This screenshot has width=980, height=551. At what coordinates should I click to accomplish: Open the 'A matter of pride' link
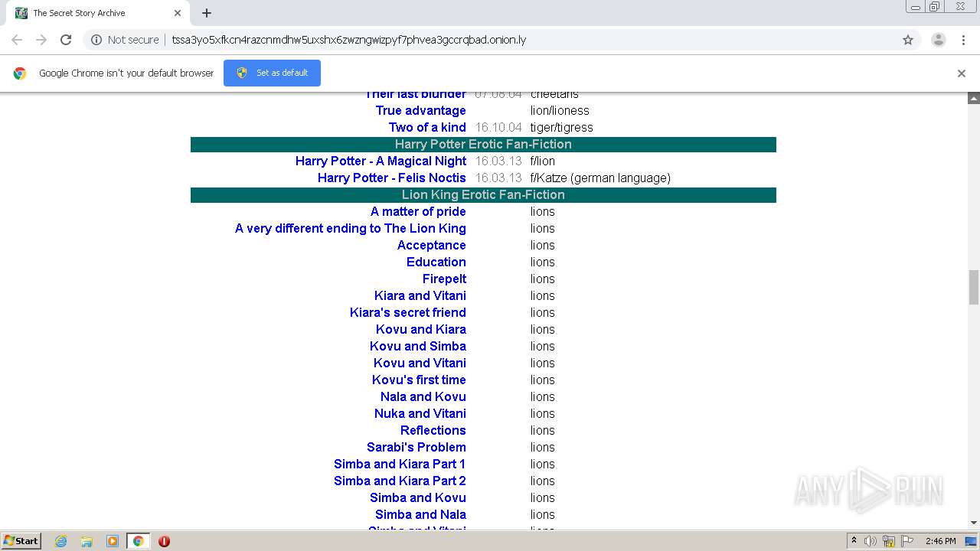point(418,211)
